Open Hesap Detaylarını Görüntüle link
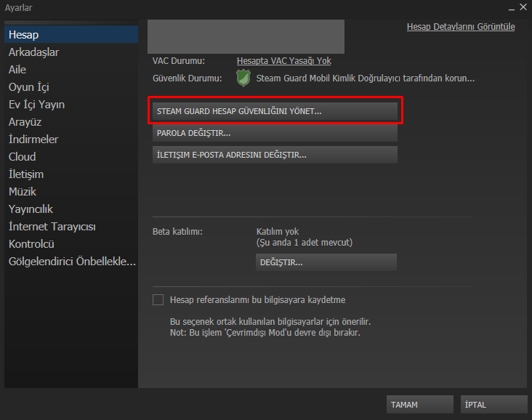Screen dimensions: 532x420 coord(461,27)
